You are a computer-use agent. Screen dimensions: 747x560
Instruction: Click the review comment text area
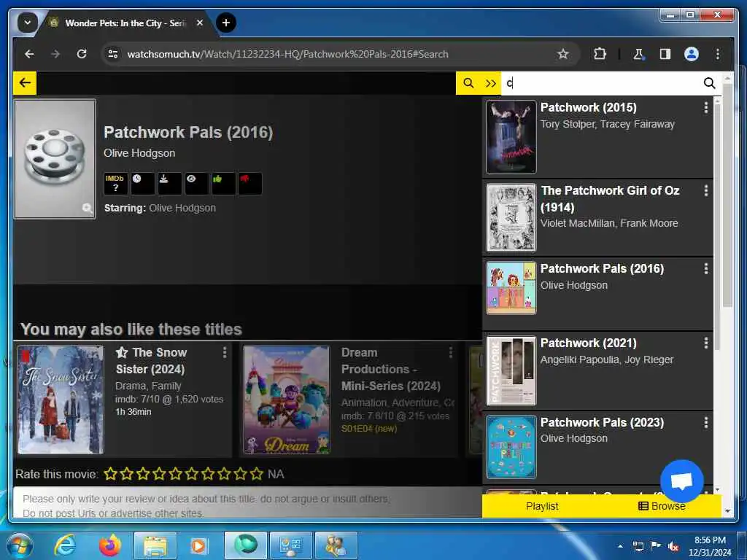click(x=248, y=503)
